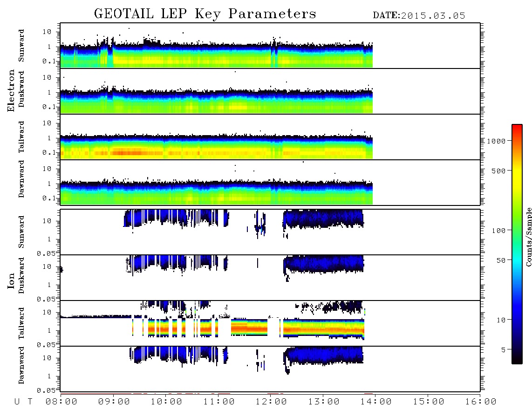This screenshot has width=532, height=410.
Task: Click the Electron Sunward spectrogram panel
Action: point(270,46)
